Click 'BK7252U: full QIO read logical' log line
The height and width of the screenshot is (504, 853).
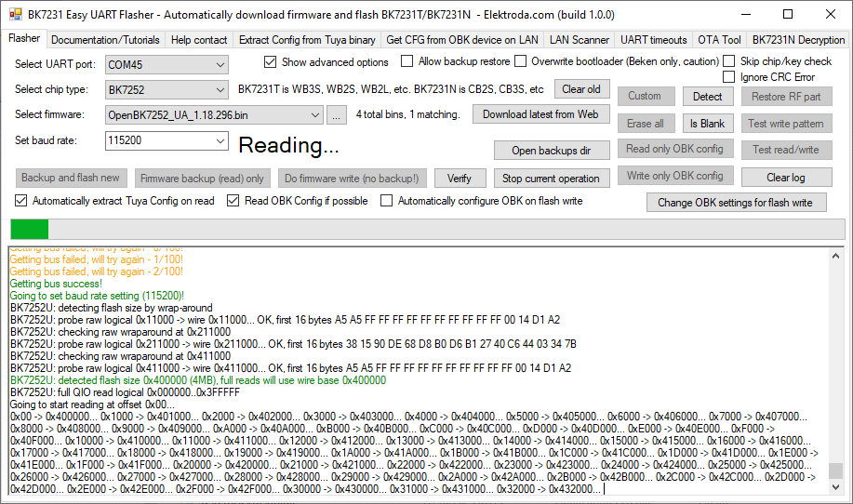coord(126,392)
